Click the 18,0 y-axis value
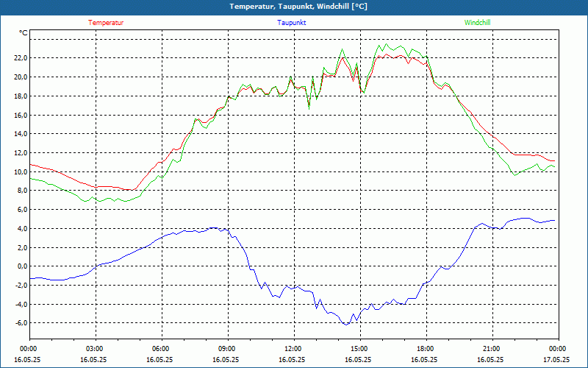This screenshot has width=588, height=368. pyautogui.click(x=21, y=96)
